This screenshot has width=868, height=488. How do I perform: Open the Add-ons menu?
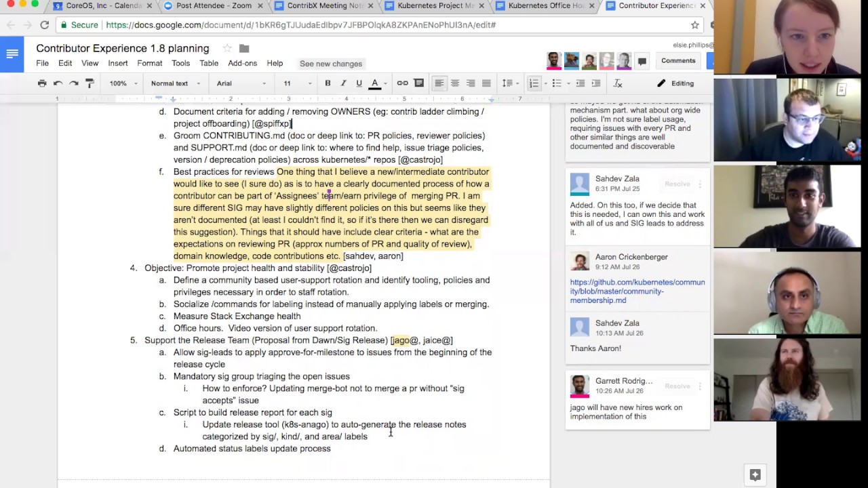tap(242, 64)
